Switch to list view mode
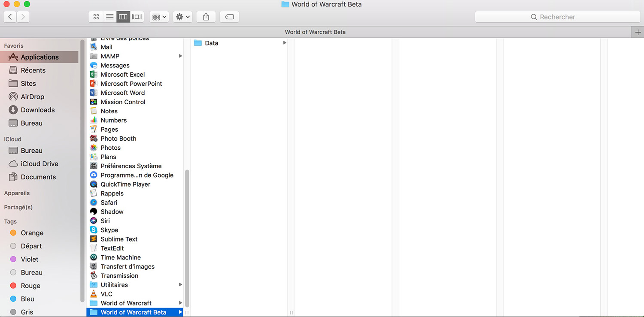The image size is (644, 317). [109, 17]
